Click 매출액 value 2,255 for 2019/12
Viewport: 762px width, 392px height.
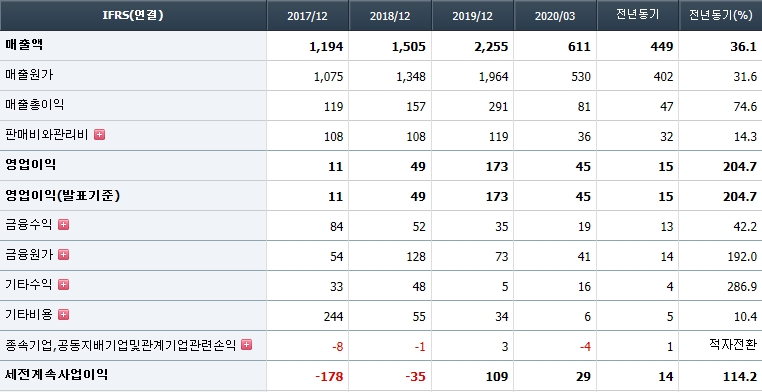[x=491, y=47]
